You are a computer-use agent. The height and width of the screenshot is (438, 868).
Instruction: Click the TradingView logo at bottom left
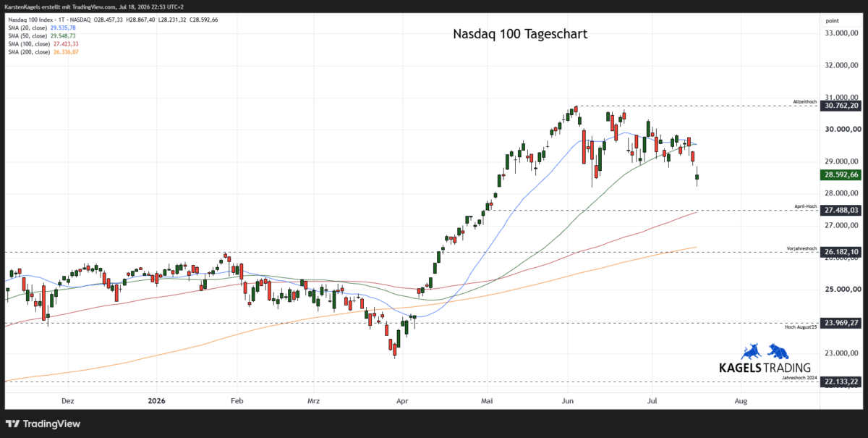click(x=43, y=424)
